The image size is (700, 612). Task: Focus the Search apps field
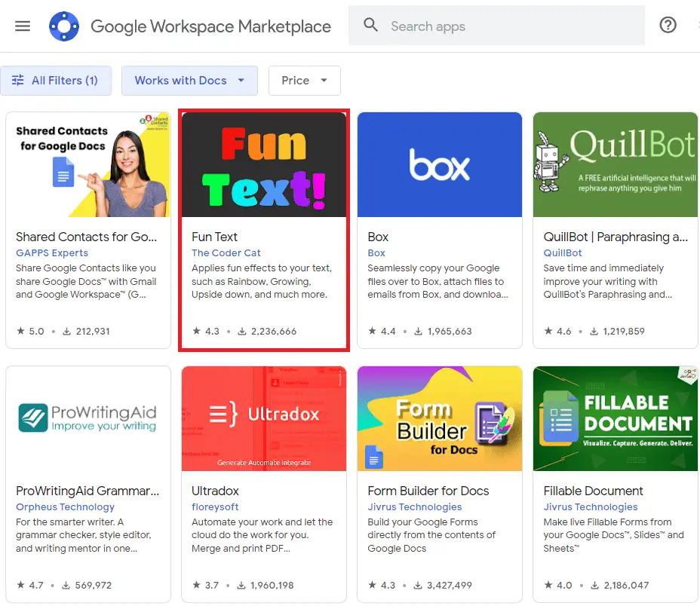pyautogui.click(x=496, y=26)
